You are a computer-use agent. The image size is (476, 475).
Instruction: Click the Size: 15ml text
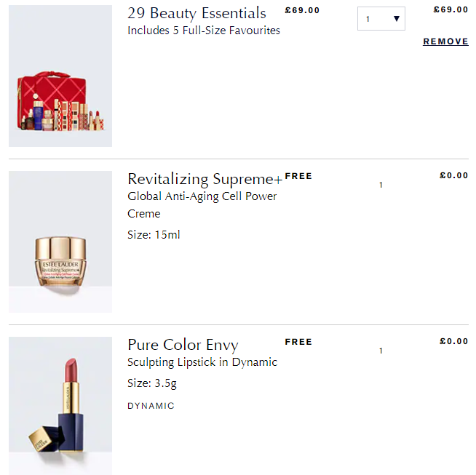tap(154, 235)
